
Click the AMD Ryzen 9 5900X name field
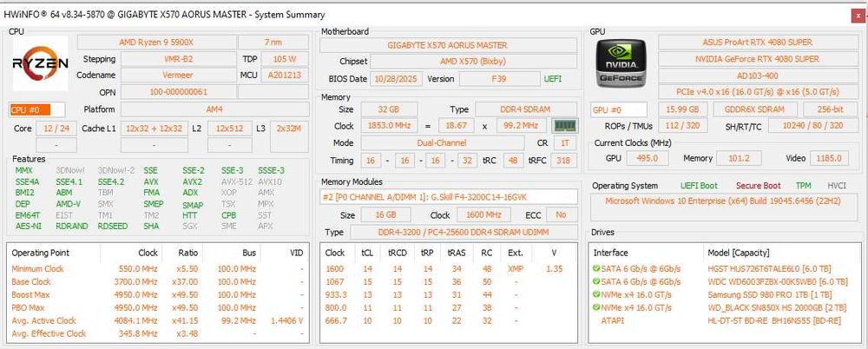tap(156, 42)
